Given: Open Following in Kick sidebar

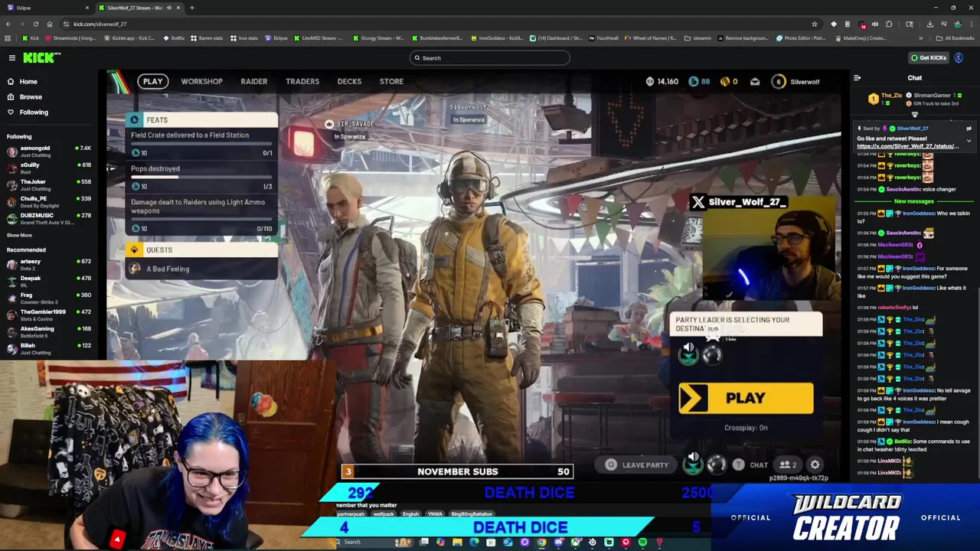Looking at the screenshot, I should 34,112.
